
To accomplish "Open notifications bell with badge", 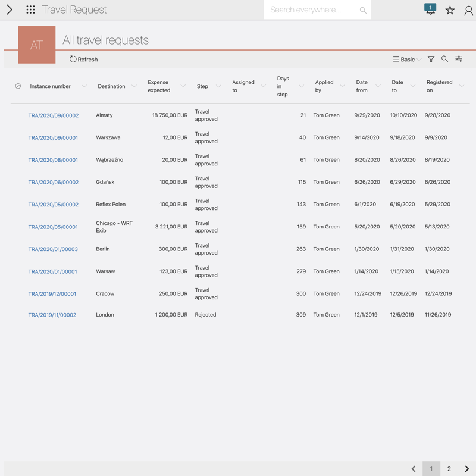I will click(x=430, y=10).
